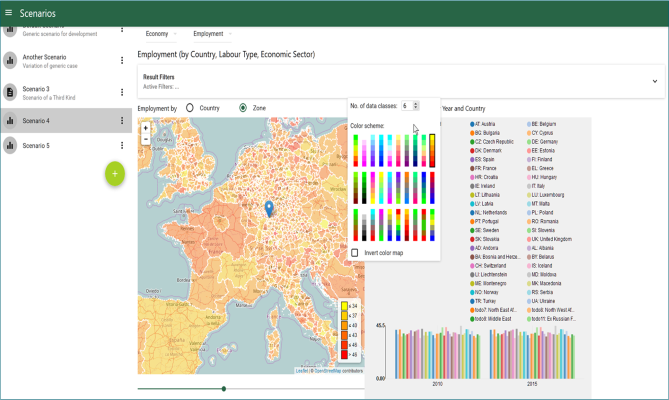Click the UA: Ukraine legend label
Viewport: 669px width, 400px height.
(543, 301)
